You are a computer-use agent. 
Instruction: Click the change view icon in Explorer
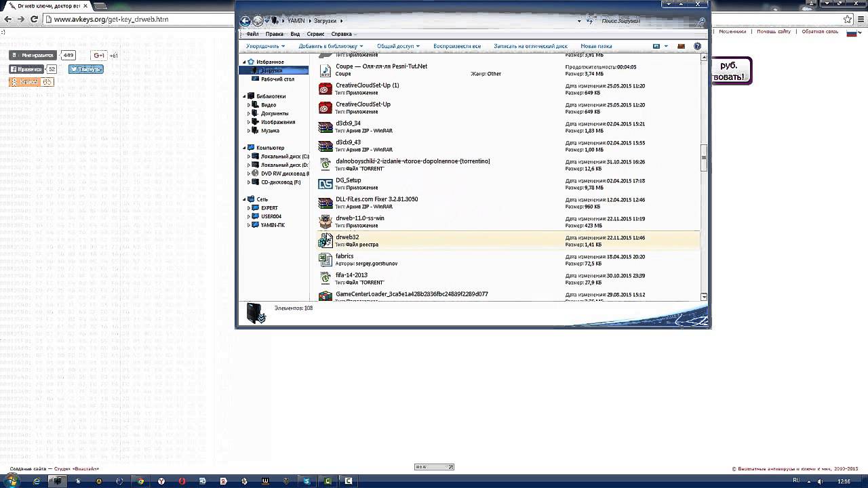[x=656, y=46]
